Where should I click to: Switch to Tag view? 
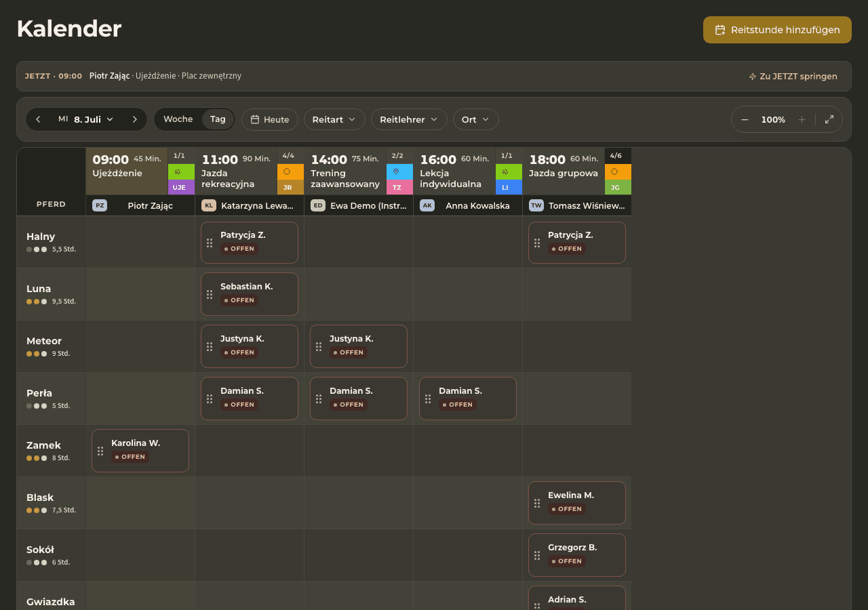coord(218,119)
